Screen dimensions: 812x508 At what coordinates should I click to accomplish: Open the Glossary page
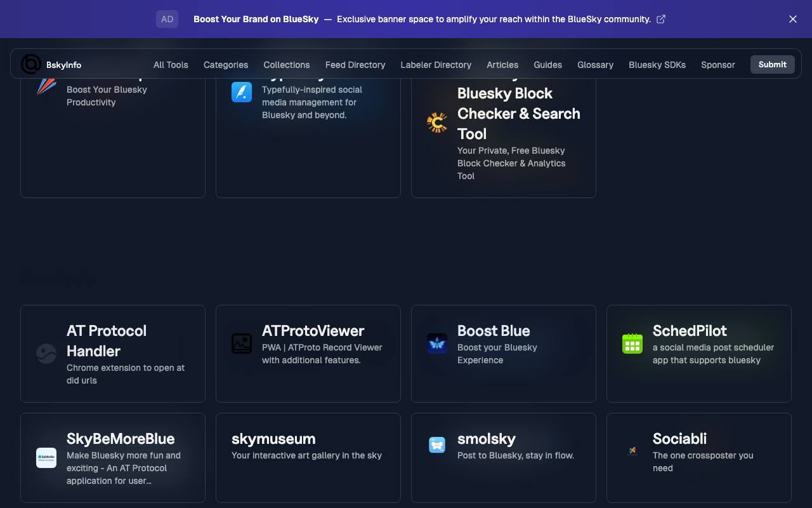(x=595, y=65)
